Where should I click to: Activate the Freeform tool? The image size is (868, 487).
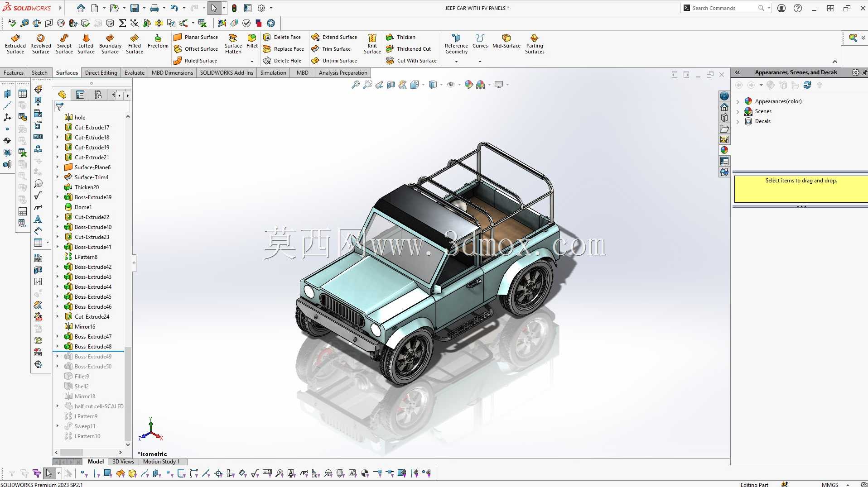[158, 41]
